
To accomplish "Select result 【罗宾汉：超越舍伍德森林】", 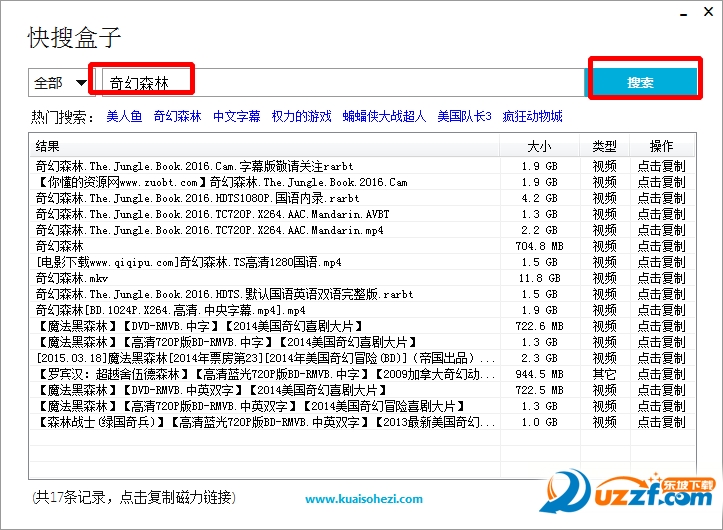I will click(x=265, y=374).
